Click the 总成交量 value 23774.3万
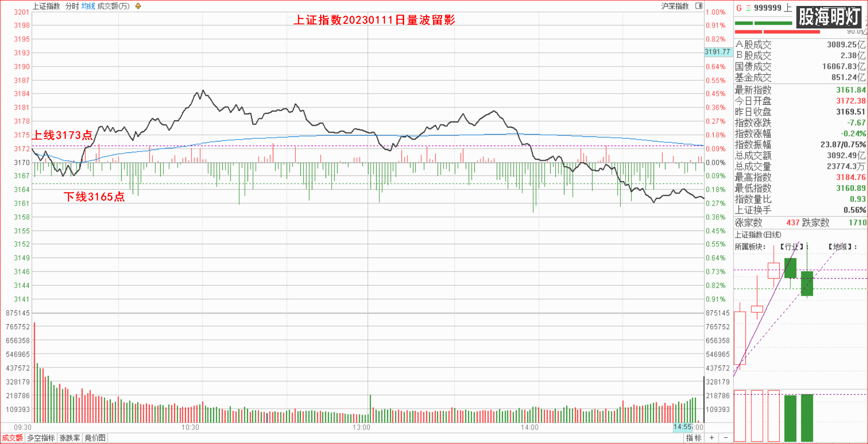Viewport: 868px width, 444px height. 846,166
